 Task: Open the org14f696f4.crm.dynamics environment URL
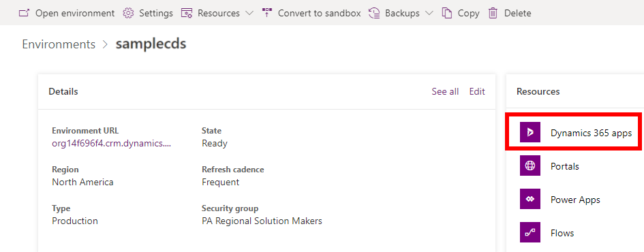(111, 144)
